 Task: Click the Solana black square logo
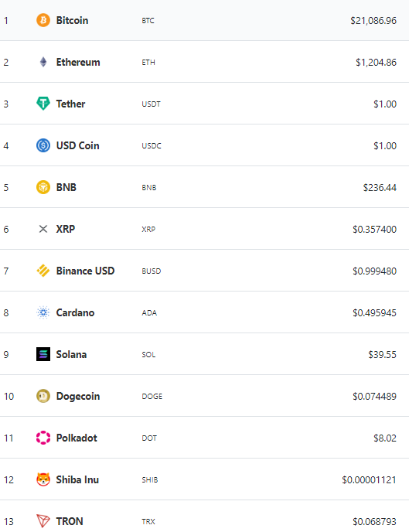(x=43, y=354)
